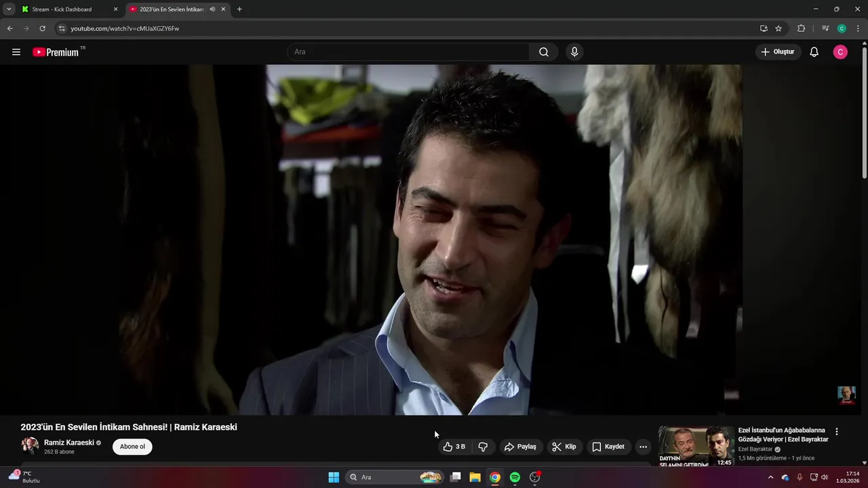Open the Ezel Bayraktar channel link
The width and height of the screenshot is (868, 488).
click(755, 449)
